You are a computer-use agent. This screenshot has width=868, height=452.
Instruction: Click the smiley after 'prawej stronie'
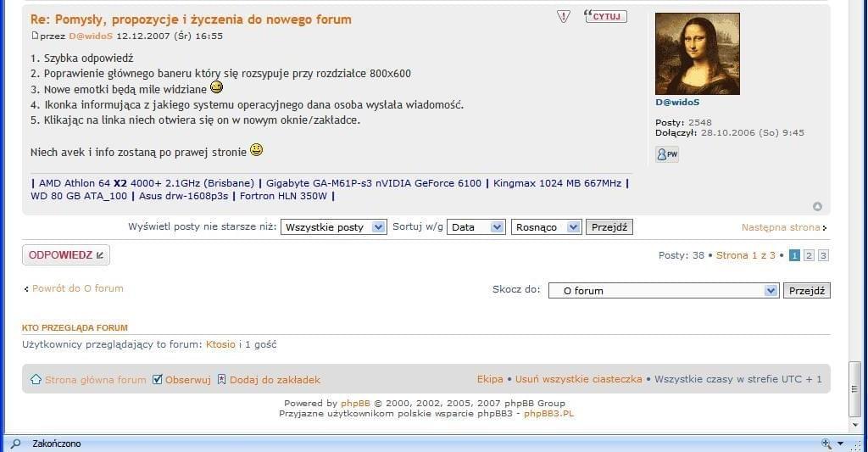[256, 149]
